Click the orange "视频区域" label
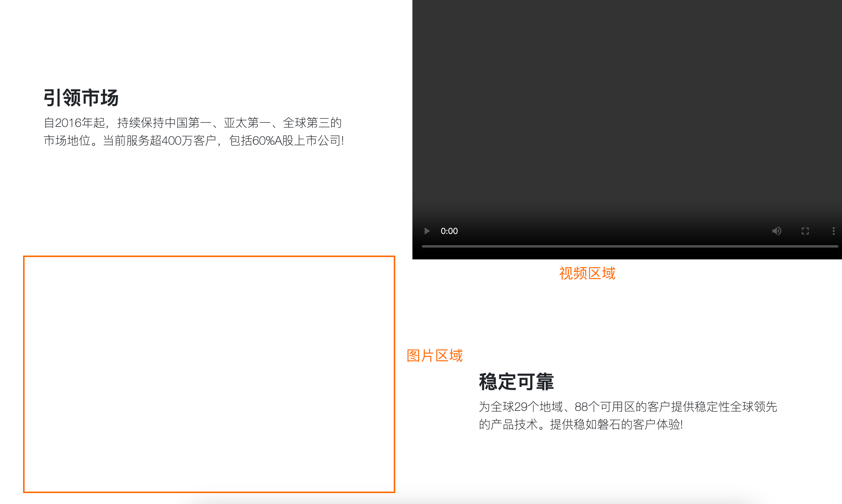The image size is (842, 504). pyautogui.click(x=587, y=273)
